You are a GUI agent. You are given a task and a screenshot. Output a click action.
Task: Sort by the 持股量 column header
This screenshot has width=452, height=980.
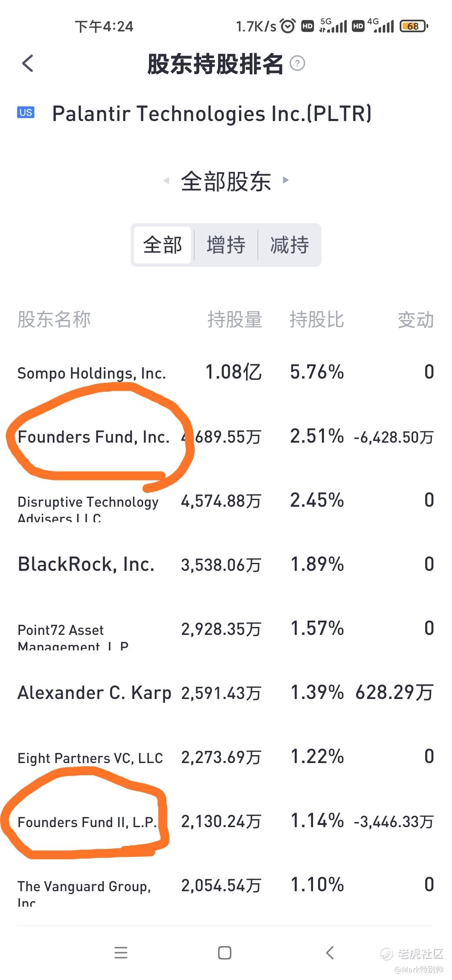(235, 320)
